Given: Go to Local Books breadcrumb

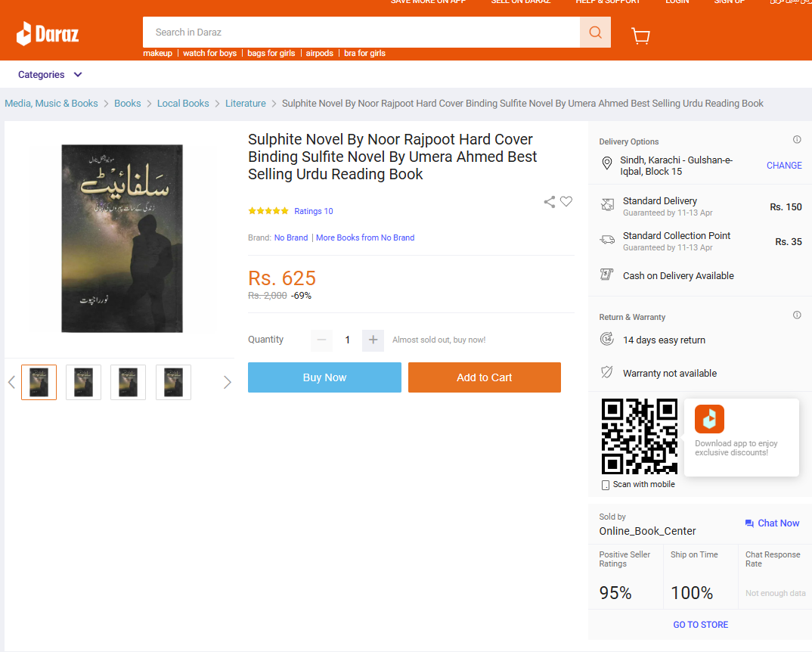Looking at the screenshot, I should [183, 103].
